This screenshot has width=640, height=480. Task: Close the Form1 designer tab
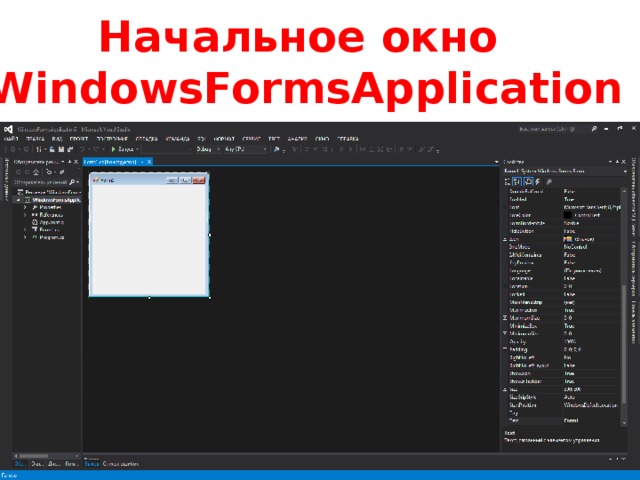149,162
